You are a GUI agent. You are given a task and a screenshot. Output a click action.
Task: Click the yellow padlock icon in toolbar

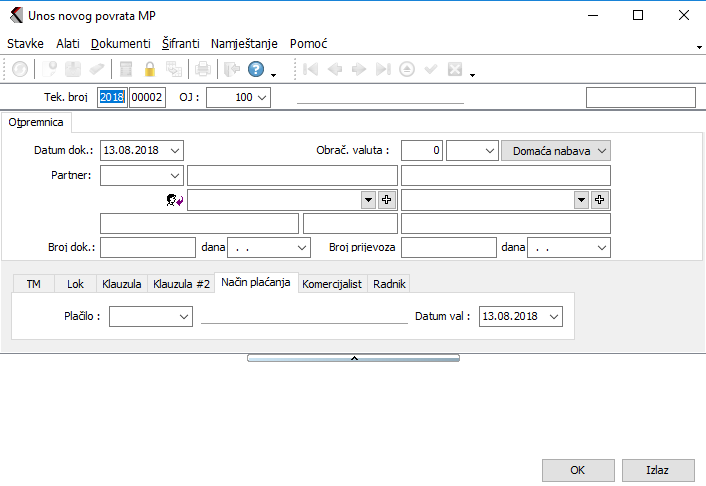(x=150, y=69)
